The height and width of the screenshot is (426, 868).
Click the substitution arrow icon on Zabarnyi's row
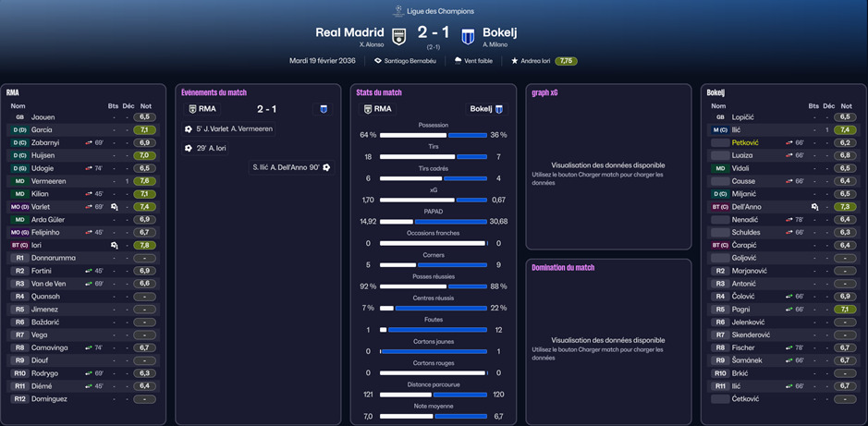coord(89,143)
